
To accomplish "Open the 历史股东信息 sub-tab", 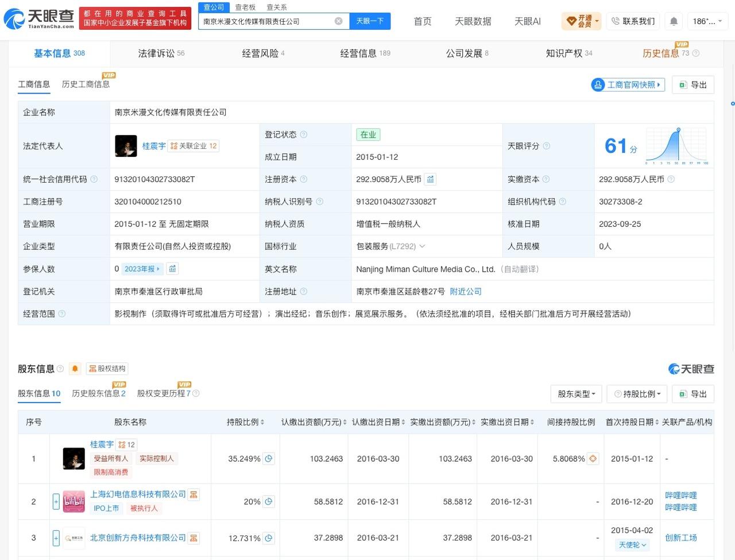I will [99, 393].
